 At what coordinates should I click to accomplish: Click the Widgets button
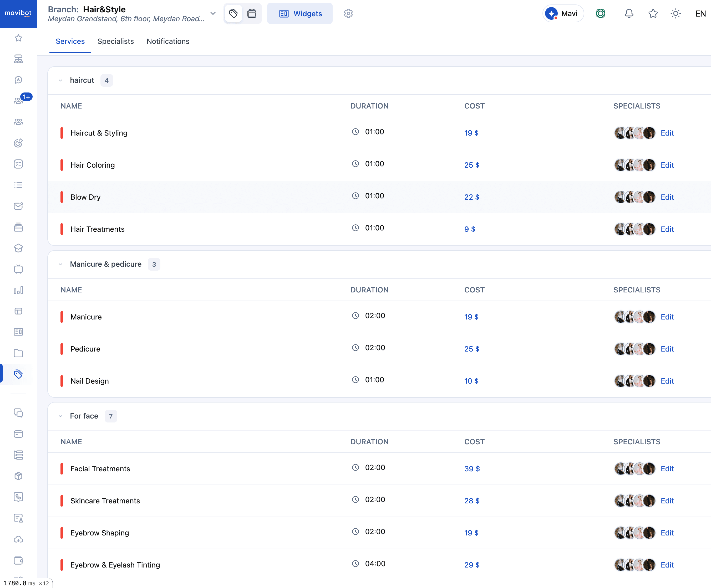coord(300,14)
